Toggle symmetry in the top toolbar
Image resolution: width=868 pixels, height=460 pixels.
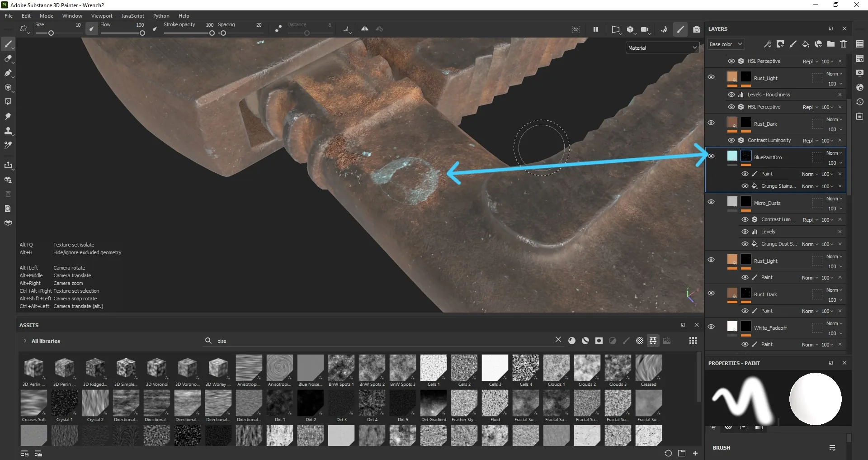tap(364, 29)
